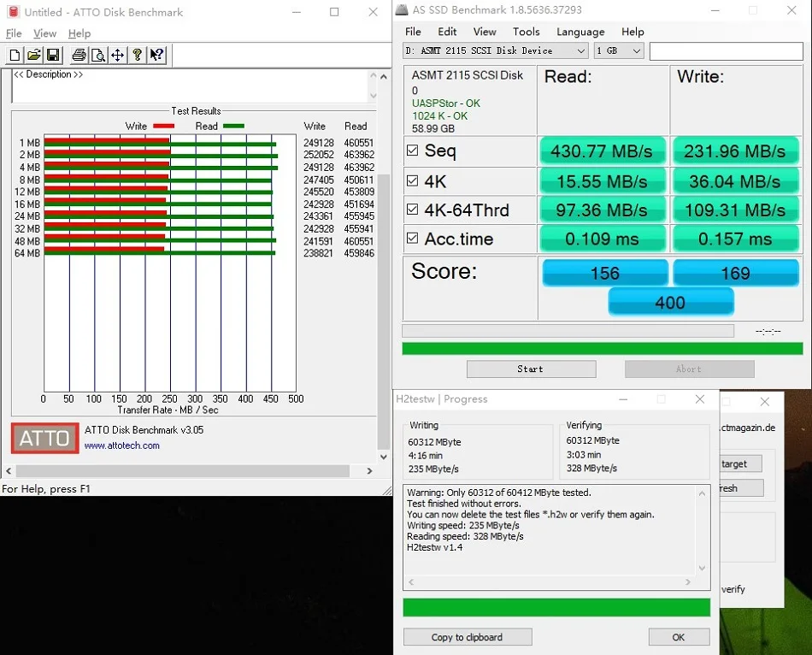The image size is (812, 655).
Task: Click read score value 156
Action: pyautogui.click(x=605, y=273)
